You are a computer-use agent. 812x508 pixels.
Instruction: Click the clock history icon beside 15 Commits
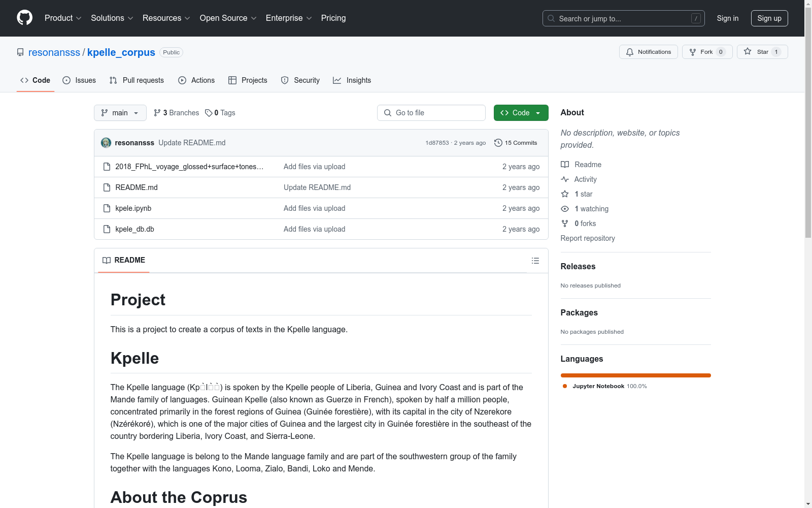pyautogui.click(x=498, y=143)
